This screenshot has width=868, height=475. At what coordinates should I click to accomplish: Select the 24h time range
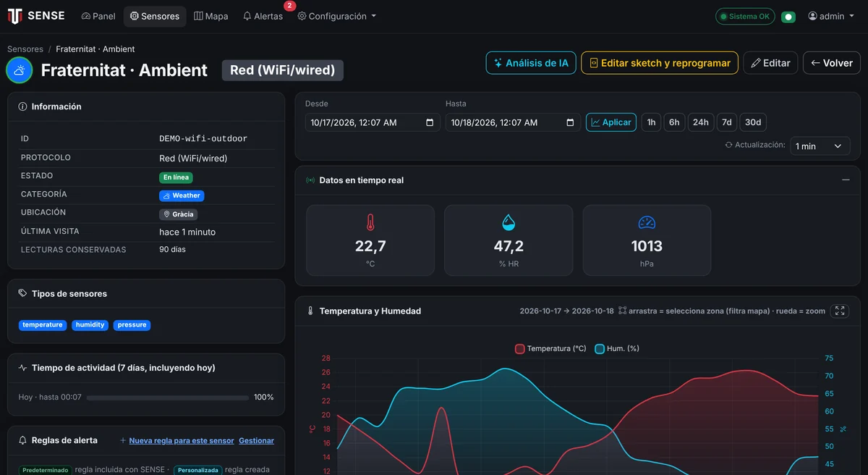coord(701,122)
